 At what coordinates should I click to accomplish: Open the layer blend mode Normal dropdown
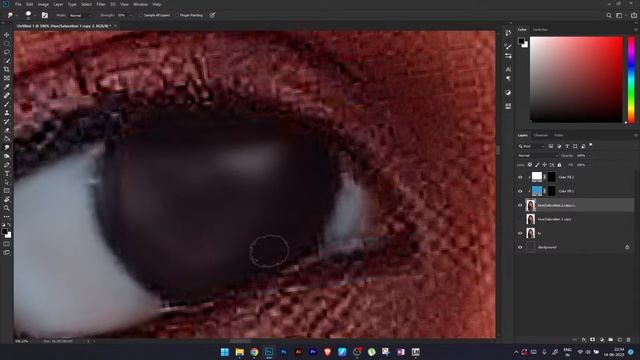[x=537, y=156]
